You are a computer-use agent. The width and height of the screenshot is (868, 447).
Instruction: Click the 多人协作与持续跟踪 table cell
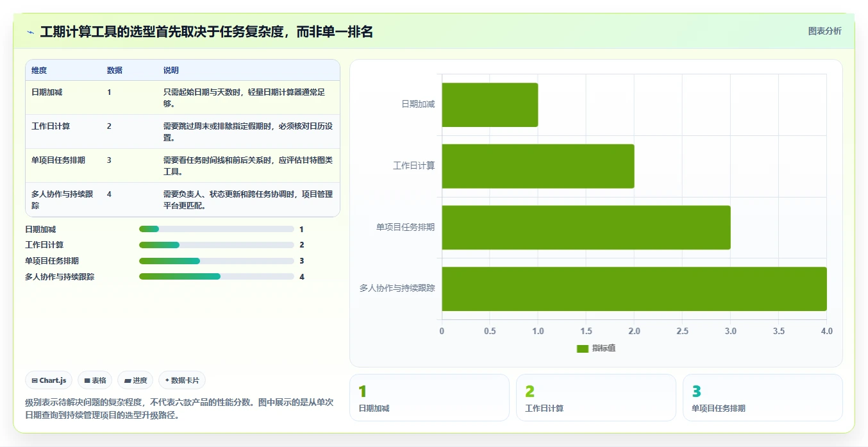[x=63, y=199]
